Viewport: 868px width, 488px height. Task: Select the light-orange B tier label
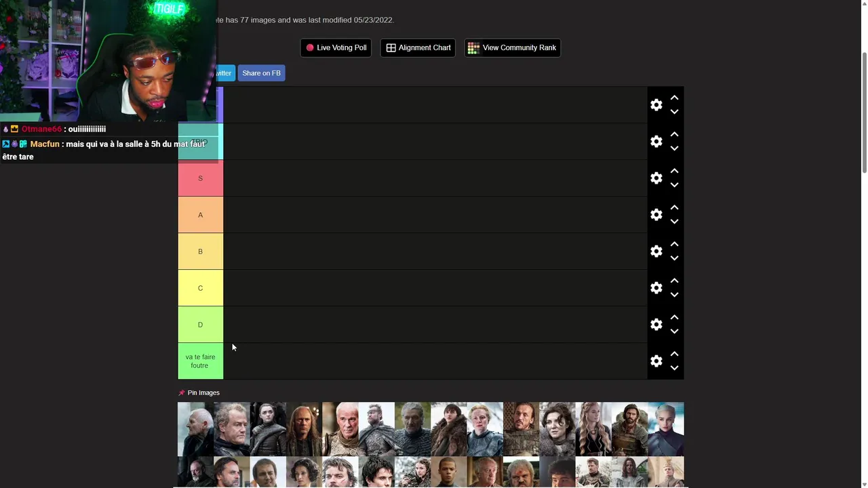200,251
